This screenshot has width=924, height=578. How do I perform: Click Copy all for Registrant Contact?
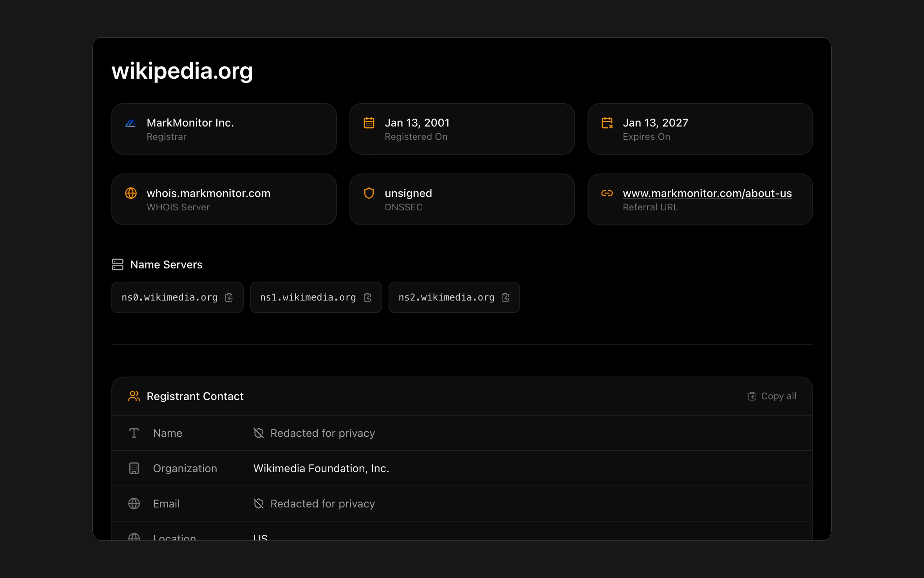click(x=772, y=396)
